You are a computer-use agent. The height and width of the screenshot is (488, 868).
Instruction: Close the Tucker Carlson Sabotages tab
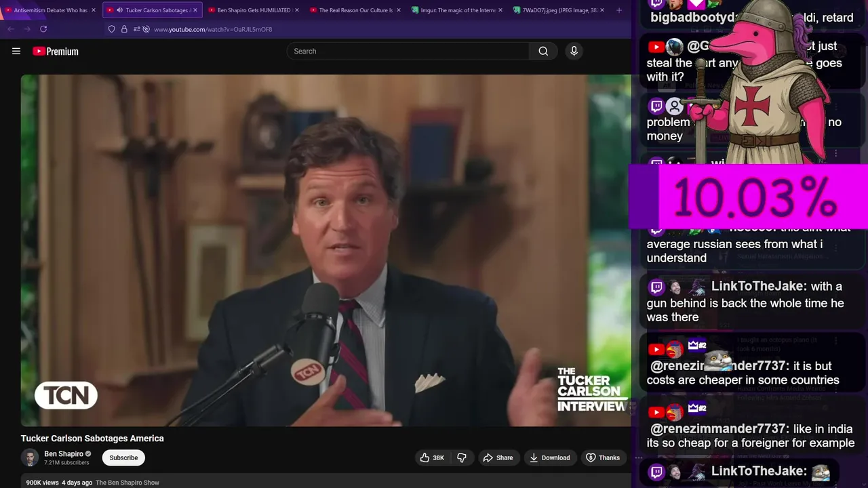(x=195, y=10)
